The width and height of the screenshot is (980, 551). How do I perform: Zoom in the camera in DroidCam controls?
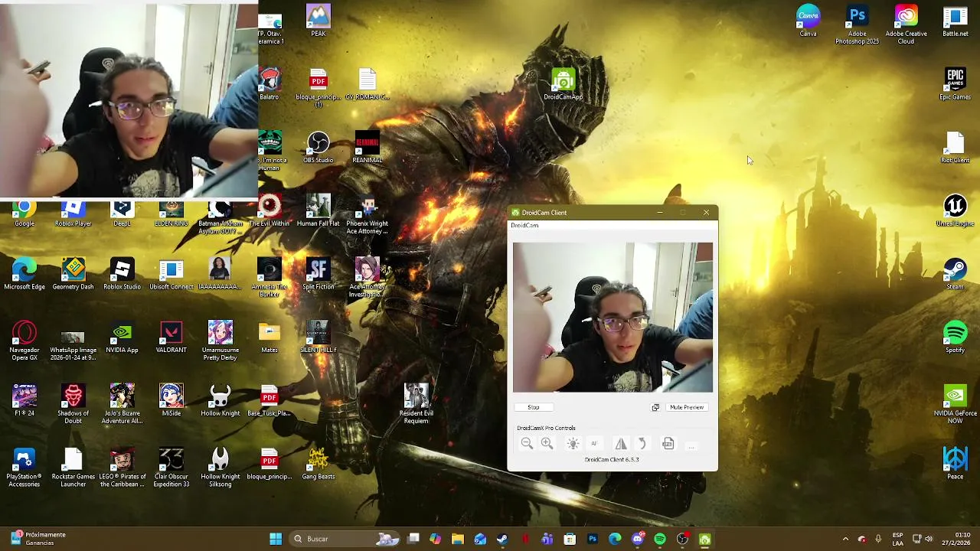click(547, 444)
